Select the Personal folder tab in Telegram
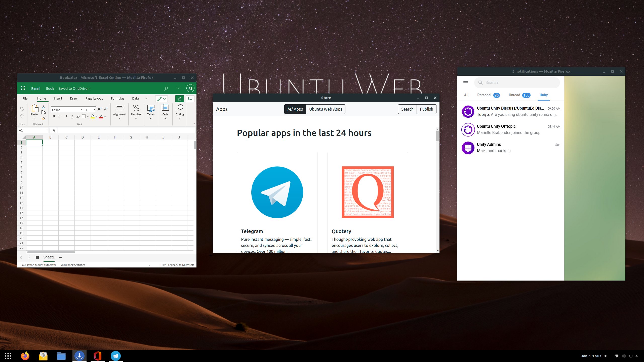The height and width of the screenshot is (362, 644). [x=488, y=95]
